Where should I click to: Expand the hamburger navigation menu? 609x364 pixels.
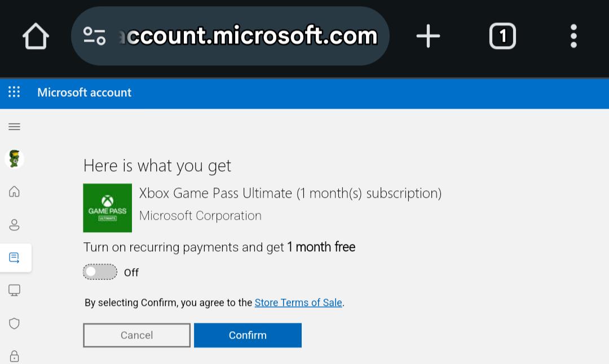coord(14,126)
